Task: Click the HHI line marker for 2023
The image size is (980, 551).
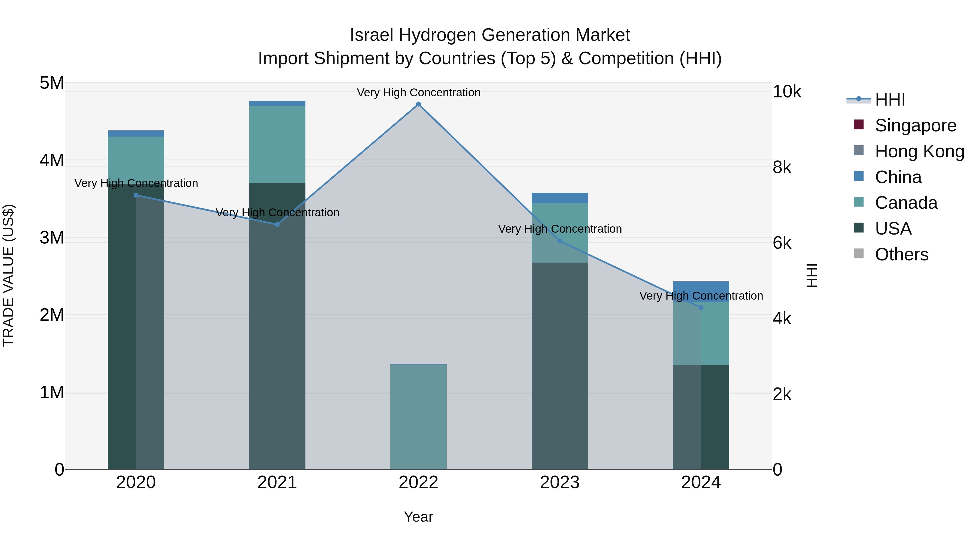Action: (x=560, y=241)
